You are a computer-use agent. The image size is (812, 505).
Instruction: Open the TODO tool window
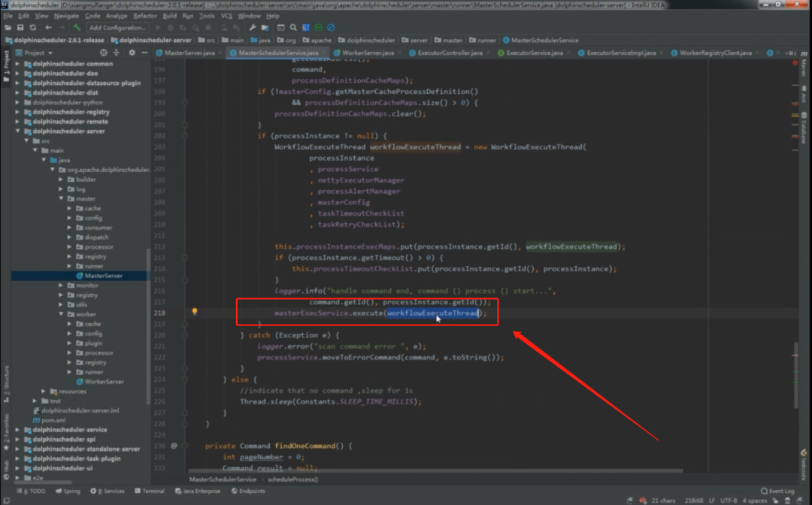click(31, 491)
